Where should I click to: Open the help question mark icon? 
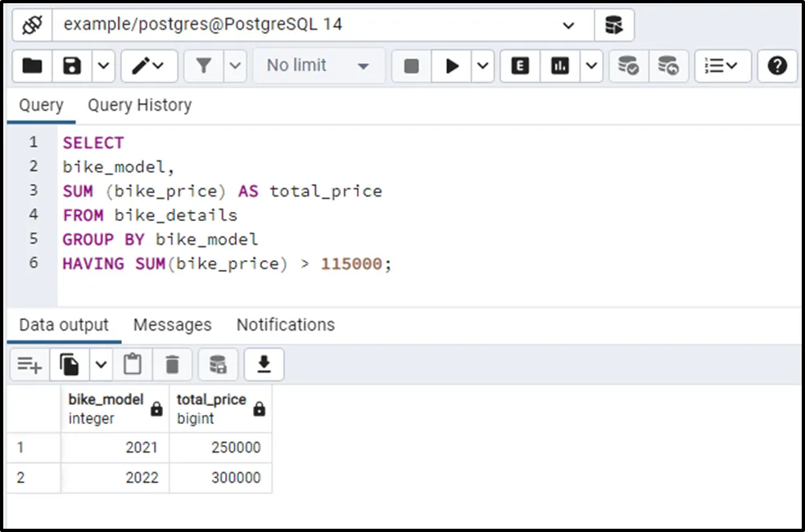click(777, 66)
